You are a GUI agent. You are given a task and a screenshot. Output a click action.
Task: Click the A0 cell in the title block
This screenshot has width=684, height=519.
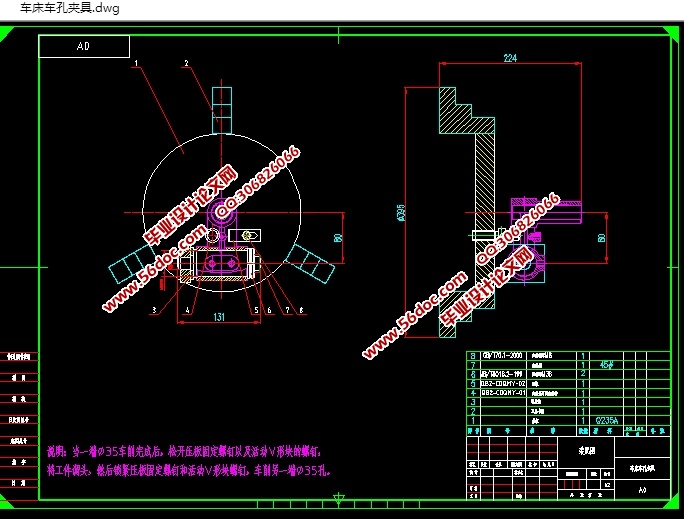(642, 490)
